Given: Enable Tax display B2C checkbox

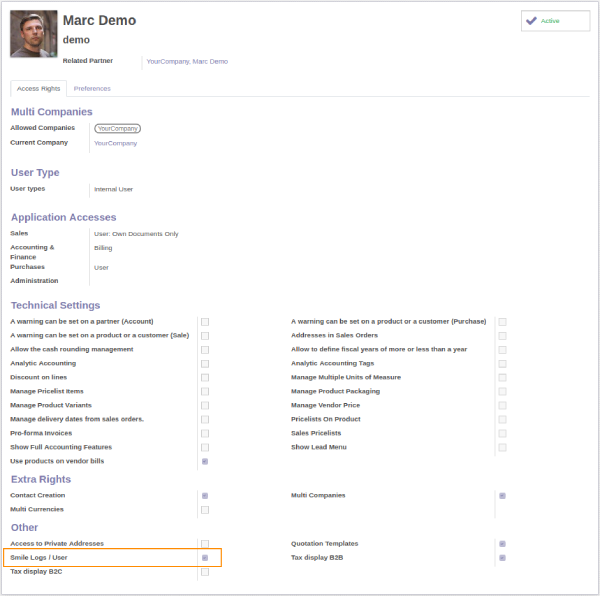Looking at the screenshot, I should click(x=205, y=572).
